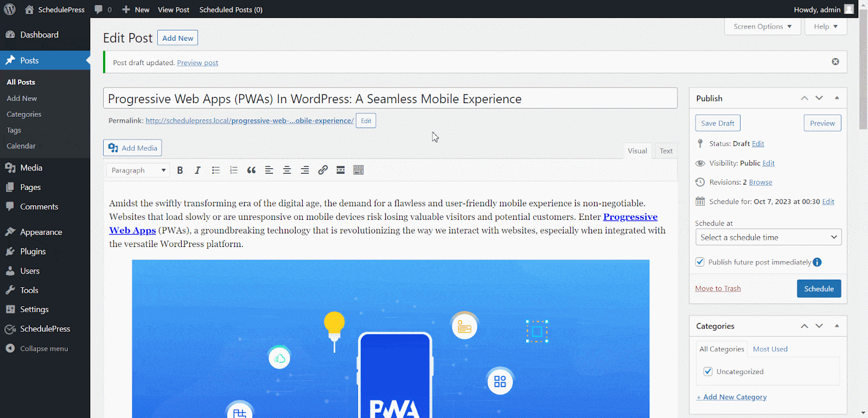The width and height of the screenshot is (868, 418).
Task: Click the permalink Edit button
Action: (366, 121)
